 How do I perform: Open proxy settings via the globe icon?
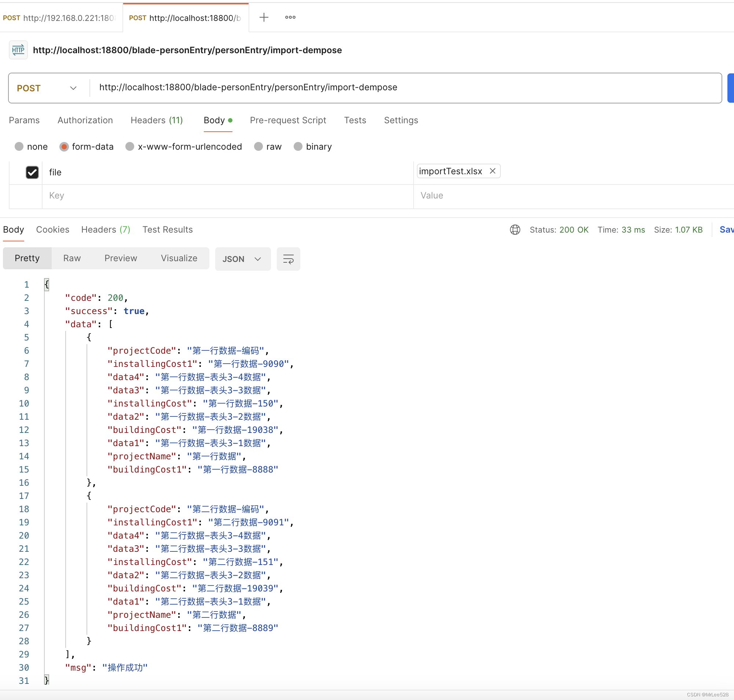point(515,230)
